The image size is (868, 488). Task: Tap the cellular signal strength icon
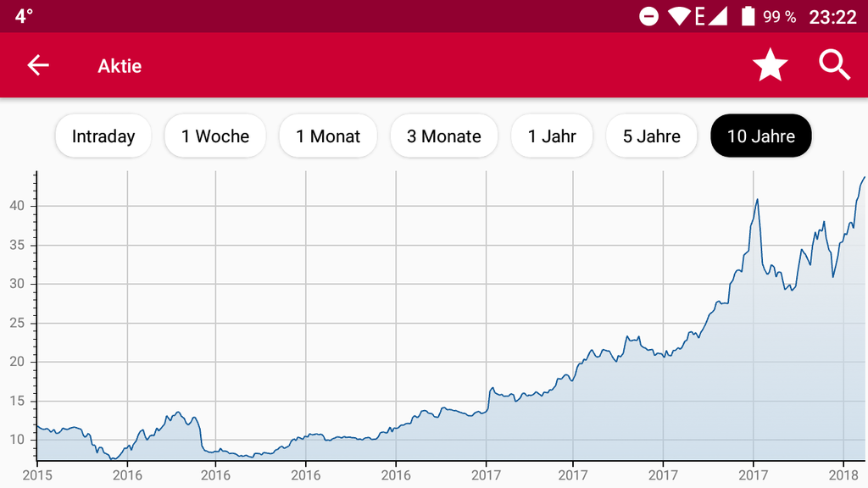717,16
